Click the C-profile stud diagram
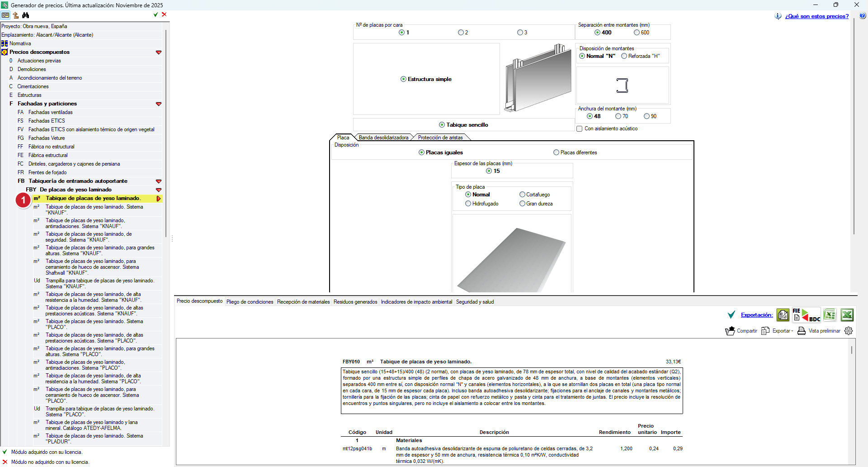The image size is (868, 467). (623, 86)
